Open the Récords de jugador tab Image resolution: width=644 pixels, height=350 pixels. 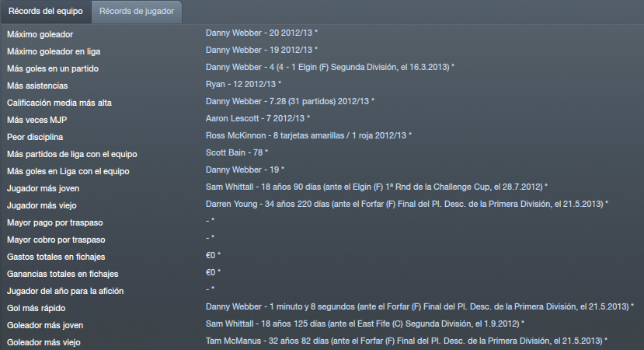137,12
